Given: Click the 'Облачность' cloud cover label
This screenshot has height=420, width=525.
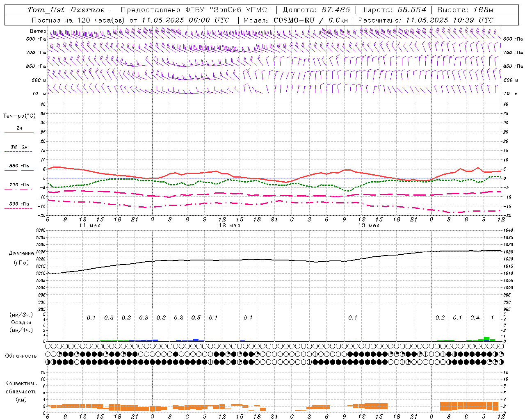Looking at the screenshot, I should pos(21,356).
